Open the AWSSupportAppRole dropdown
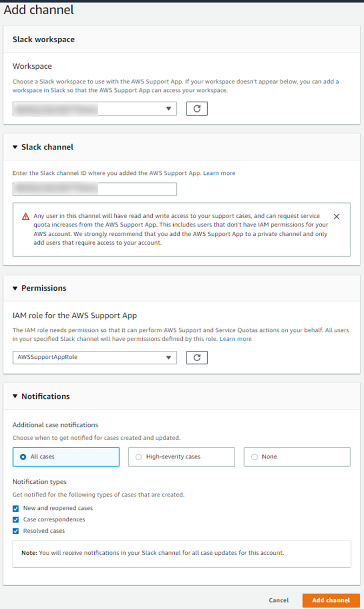Image resolution: width=364 pixels, height=609 pixels. (95, 357)
